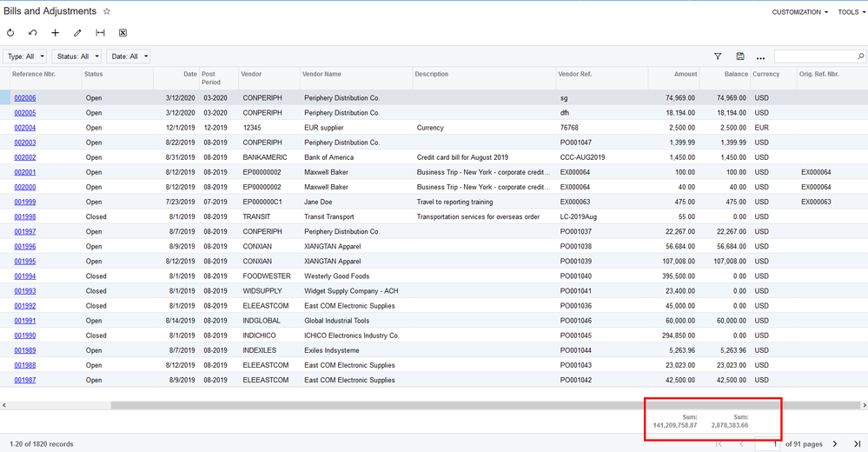Open the Status: All filter dropdown
Viewport: 868px width, 452px height.
pyautogui.click(x=76, y=56)
